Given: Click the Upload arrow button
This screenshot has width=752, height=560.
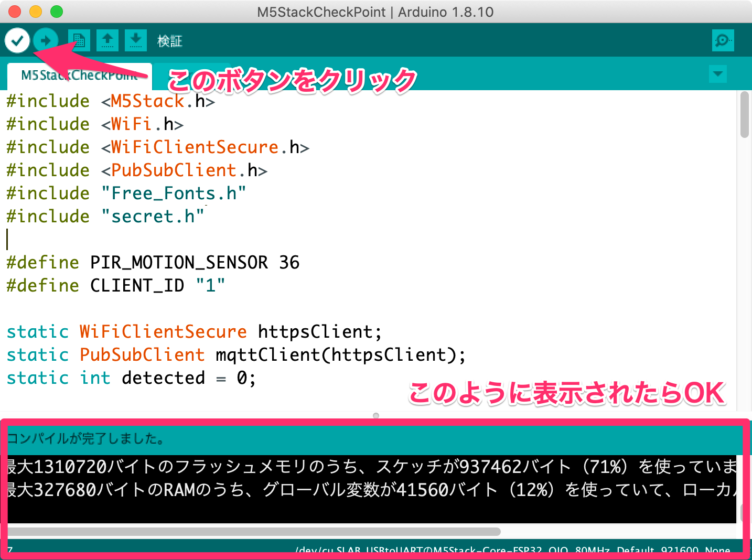Looking at the screenshot, I should [46, 40].
